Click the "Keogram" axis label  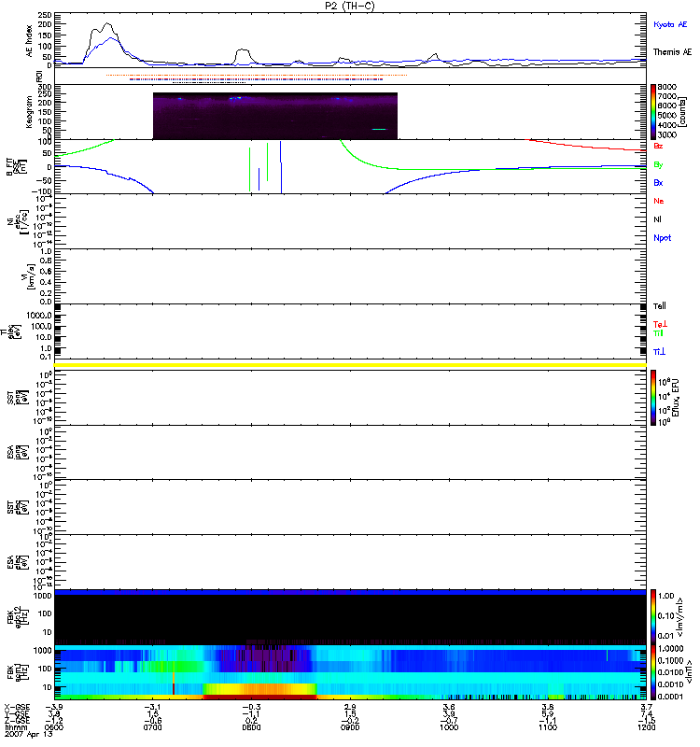tap(29, 112)
